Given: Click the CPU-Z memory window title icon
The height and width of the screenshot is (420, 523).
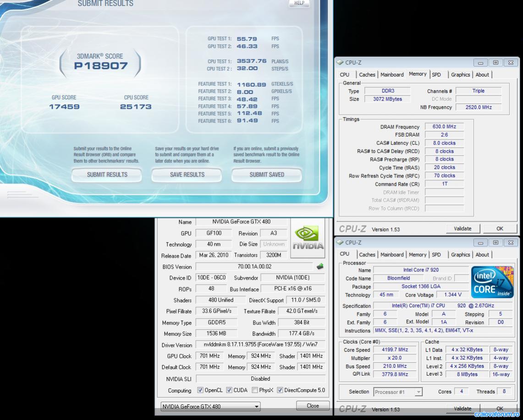Looking at the screenshot, I should [340, 62].
